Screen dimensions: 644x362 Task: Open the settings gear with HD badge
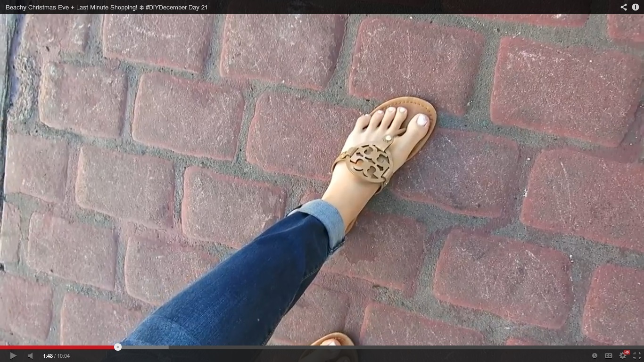point(623,355)
